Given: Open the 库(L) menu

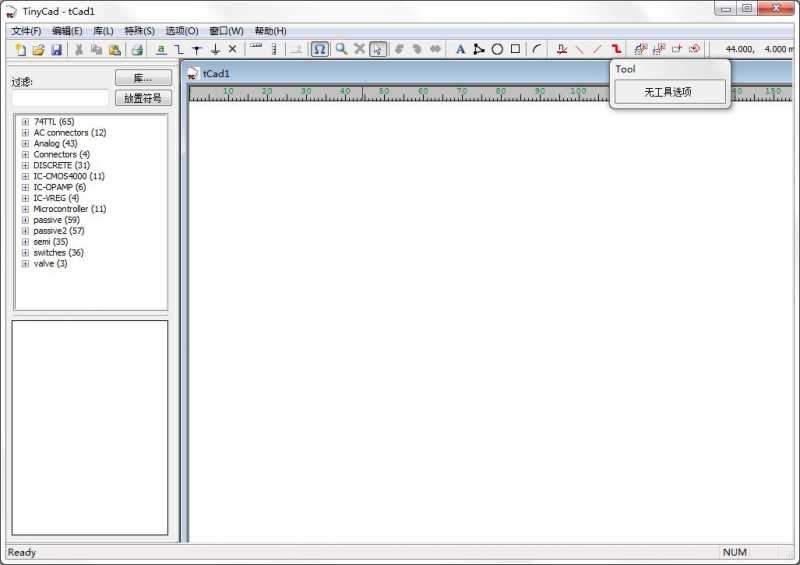Looking at the screenshot, I should (x=103, y=31).
